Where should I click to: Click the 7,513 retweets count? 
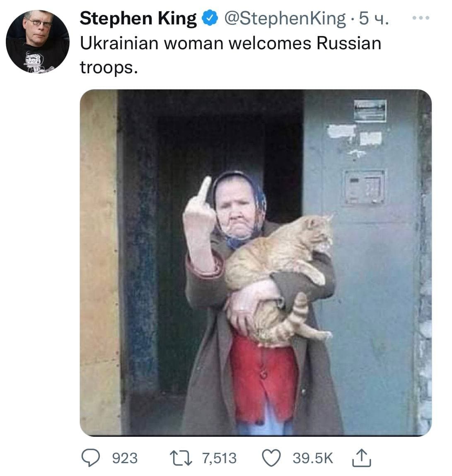click(x=219, y=458)
